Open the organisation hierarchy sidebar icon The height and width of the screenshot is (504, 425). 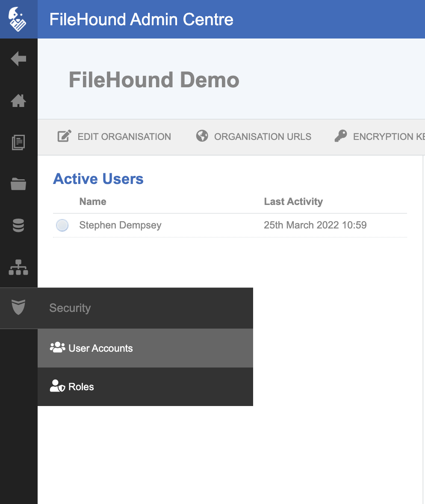tap(18, 267)
